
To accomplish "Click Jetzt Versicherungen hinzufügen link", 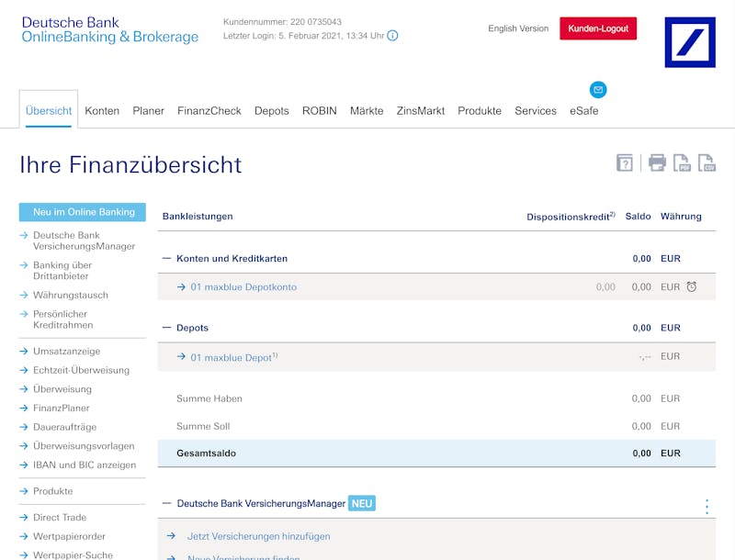I will click(259, 536).
